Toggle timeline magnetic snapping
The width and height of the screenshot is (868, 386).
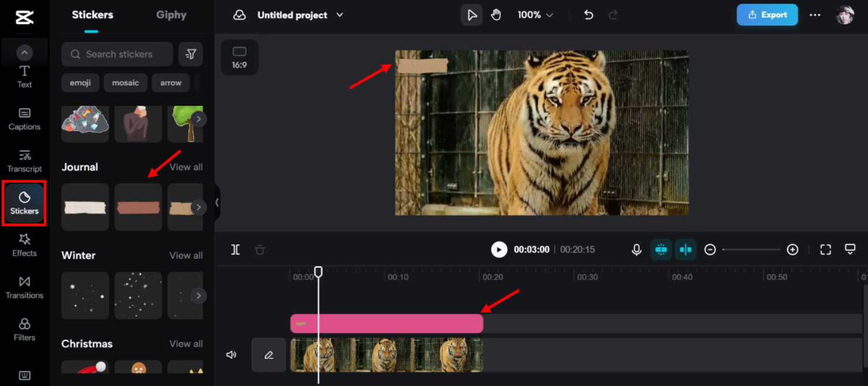click(661, 250)
